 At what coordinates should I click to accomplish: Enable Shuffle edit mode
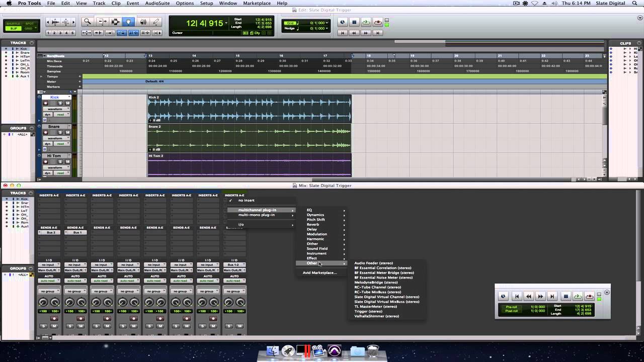click(13, 24)
